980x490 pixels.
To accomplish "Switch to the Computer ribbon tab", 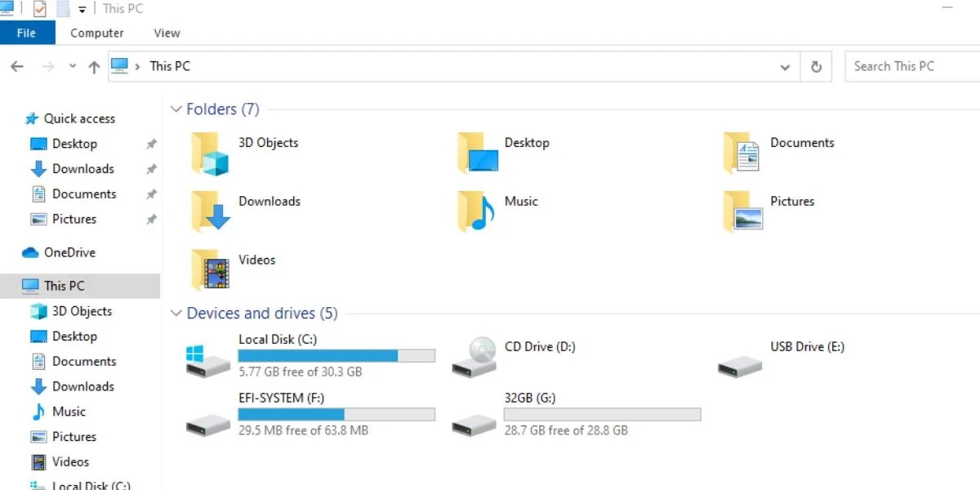I will (96, 33).
